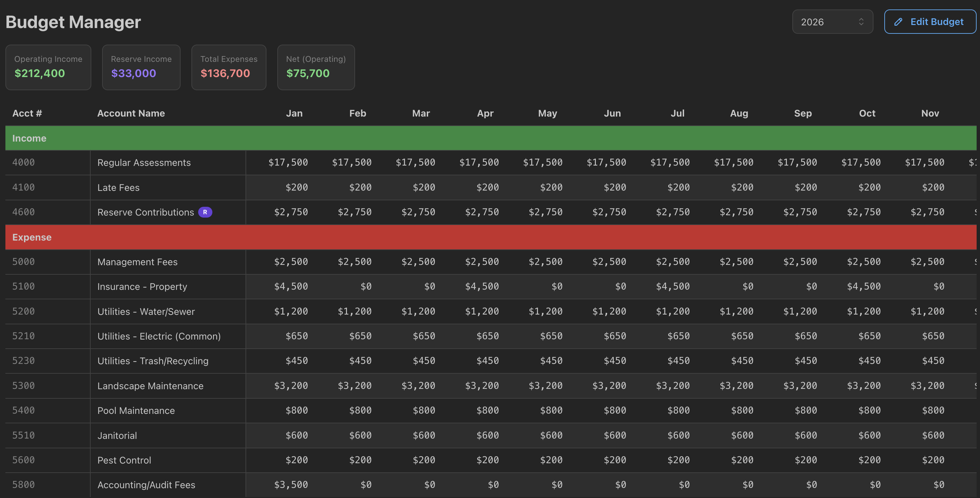
Task: Select the Regular Assessments account row
Action: pos(144,163)
